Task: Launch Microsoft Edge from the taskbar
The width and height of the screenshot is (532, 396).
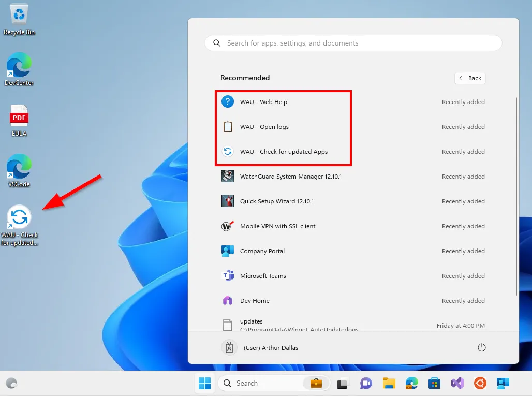Action: [411, 384]
